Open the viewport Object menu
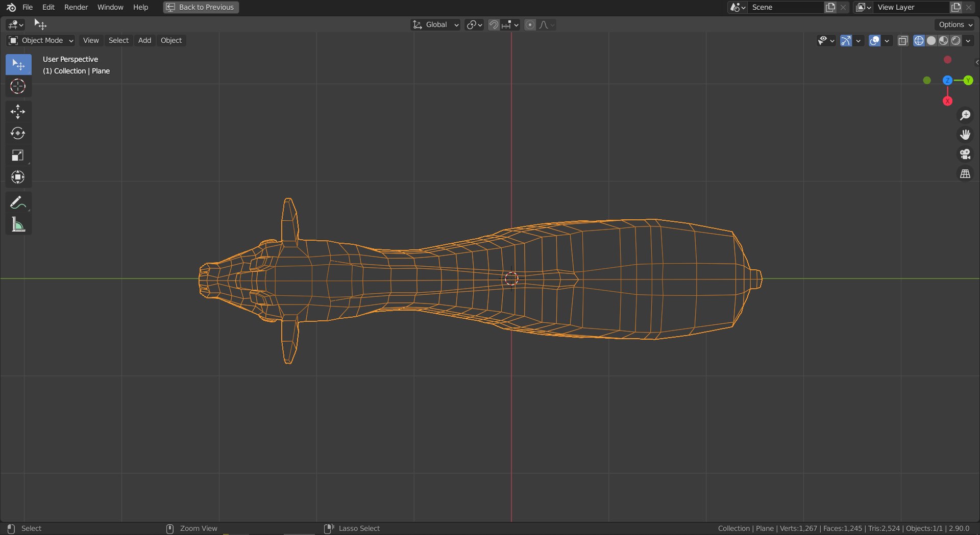This screenshot has height=535, width=980. point(171,40)
